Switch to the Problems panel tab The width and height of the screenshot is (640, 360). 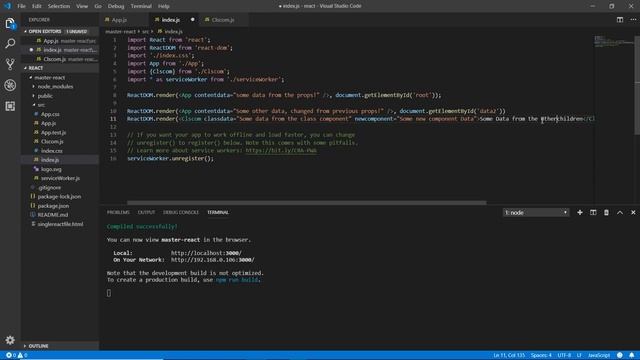118,213
